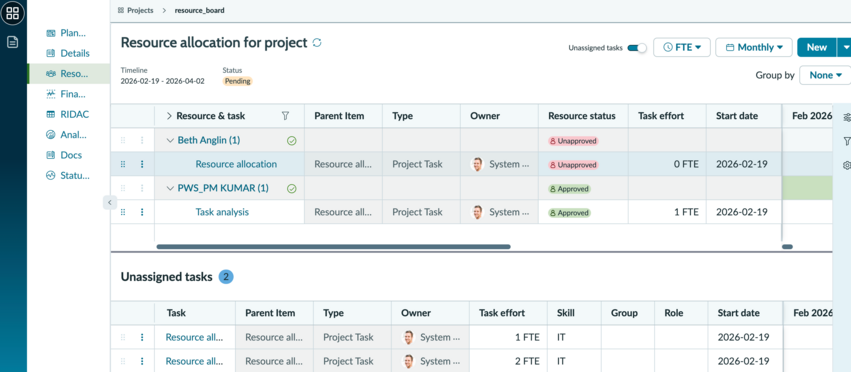
Task: Click Beth Anglin's green check icon
Action: point(291,141)
